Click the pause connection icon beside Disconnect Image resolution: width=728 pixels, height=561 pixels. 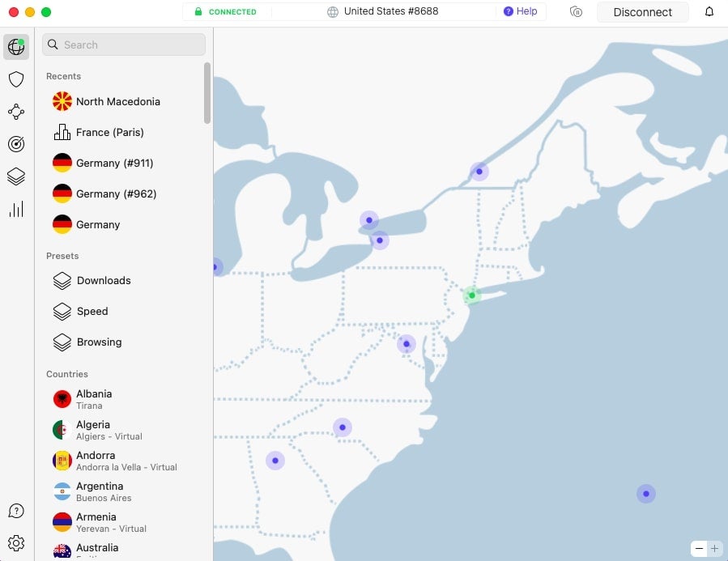577,12
